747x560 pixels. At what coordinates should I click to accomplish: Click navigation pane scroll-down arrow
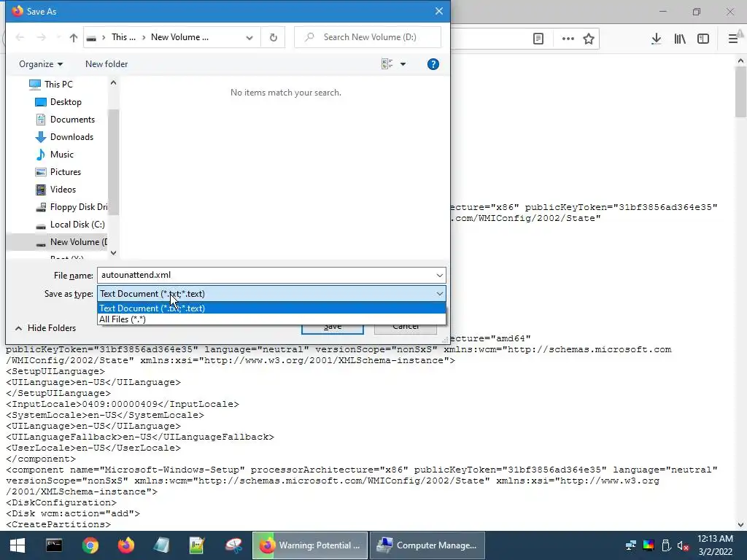[113, 253]
